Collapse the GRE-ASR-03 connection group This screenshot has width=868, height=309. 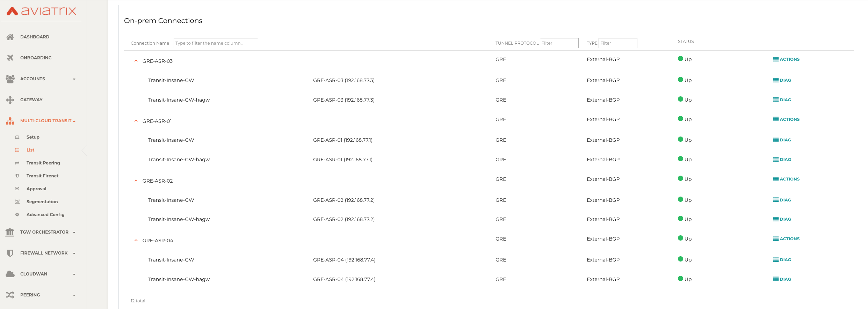coord(136,61)
